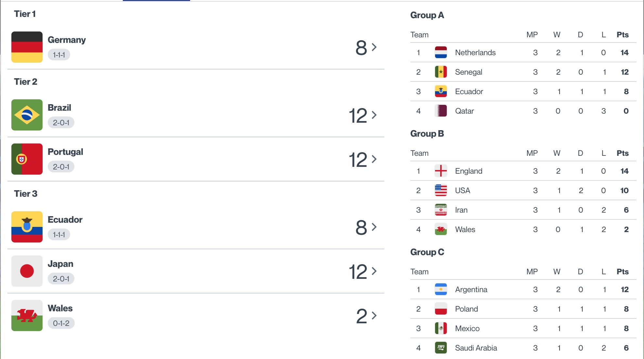Click the Brazil flag icon
The height and width of the screenshot is (359, 644).
[x=27, y=115]
